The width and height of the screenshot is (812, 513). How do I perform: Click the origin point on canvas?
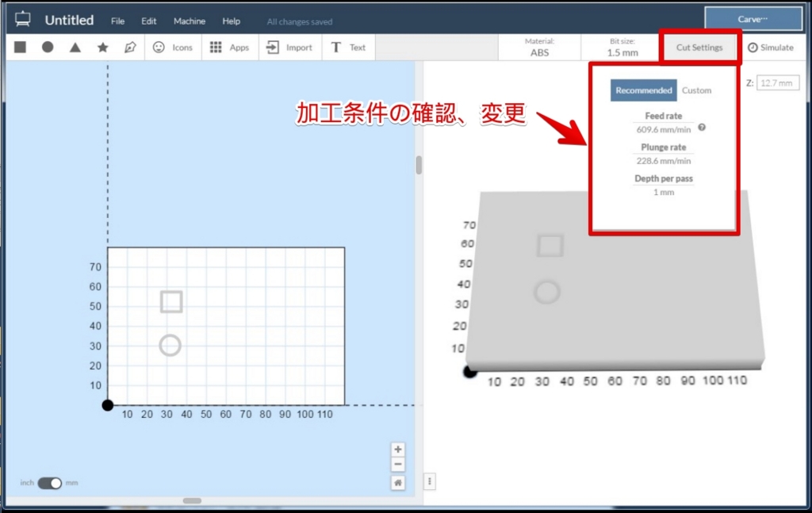[x=107, y=405]
